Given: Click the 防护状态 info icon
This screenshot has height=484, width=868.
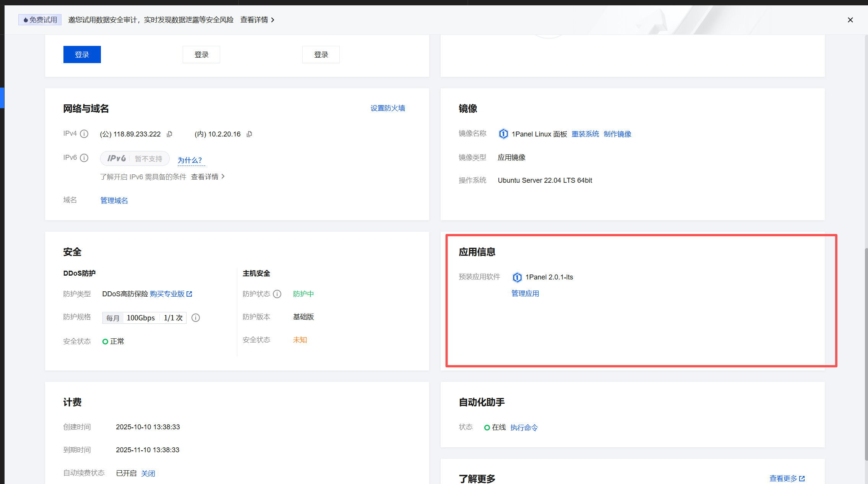Looking at the screenshot, I should [277, 294].
